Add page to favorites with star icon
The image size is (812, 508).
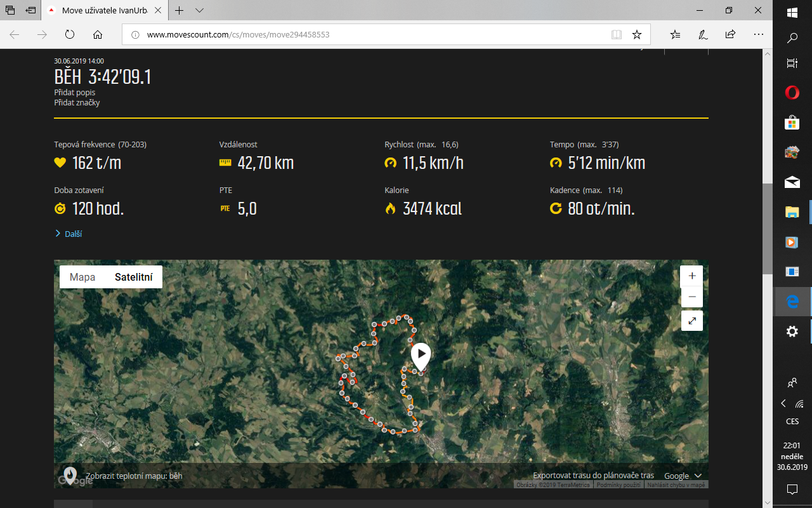pos(637,34)
